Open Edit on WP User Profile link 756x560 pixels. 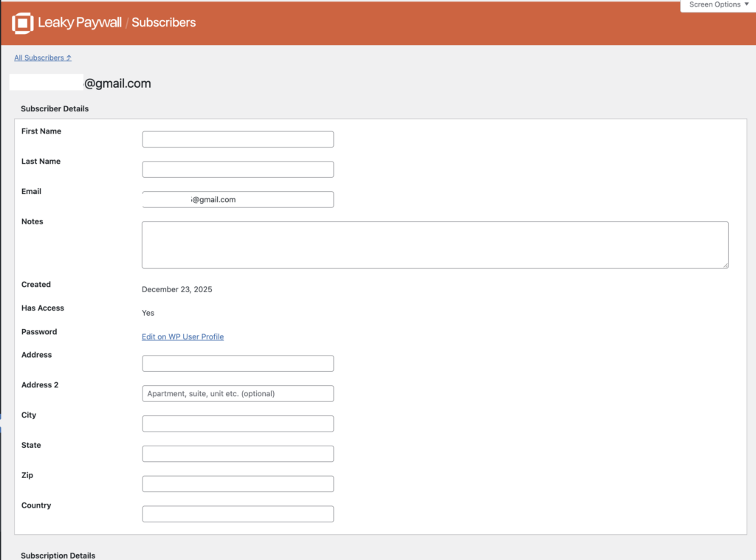(182, 336)
